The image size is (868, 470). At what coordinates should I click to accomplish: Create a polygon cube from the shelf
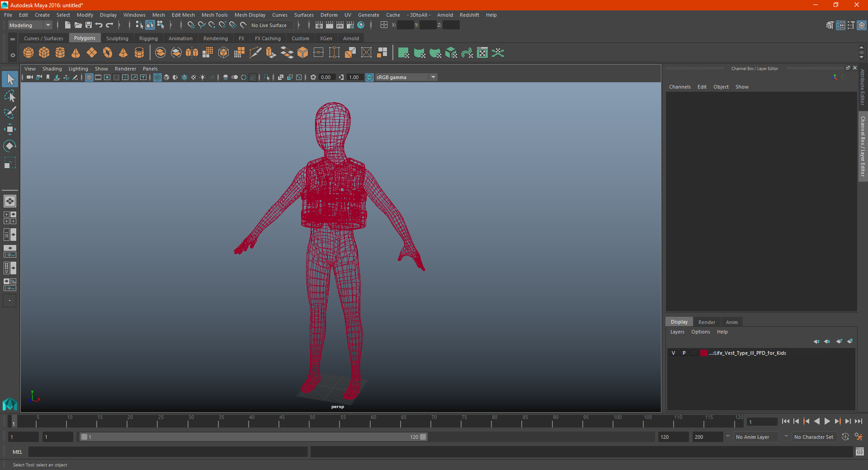(44, 53)
